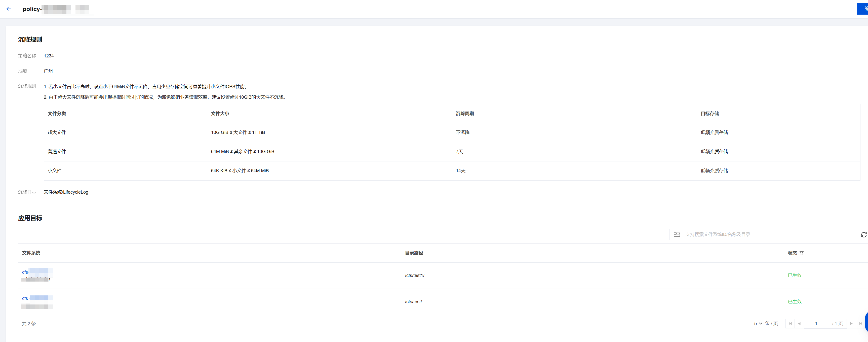The height and width of the screenshot is (342, 868).
Task: Click the search magnifier icon in search box
Action: 677,234
